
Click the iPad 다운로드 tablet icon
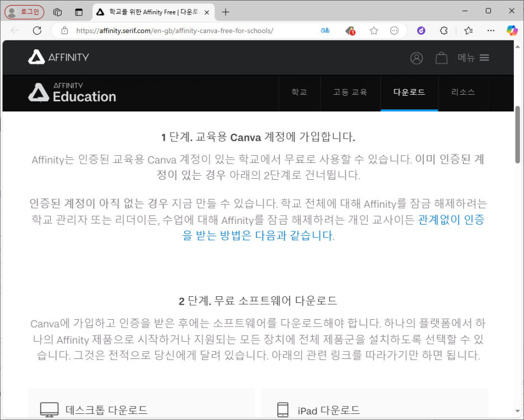click(283, 410)
